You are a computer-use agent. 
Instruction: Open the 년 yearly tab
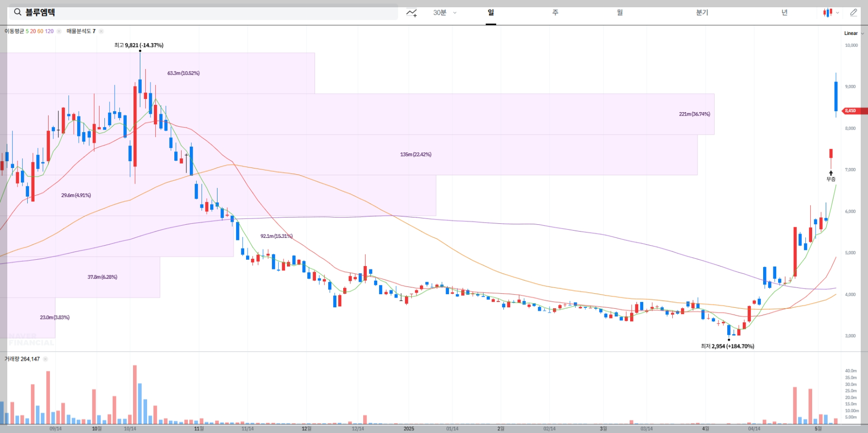tap(785, 13)
